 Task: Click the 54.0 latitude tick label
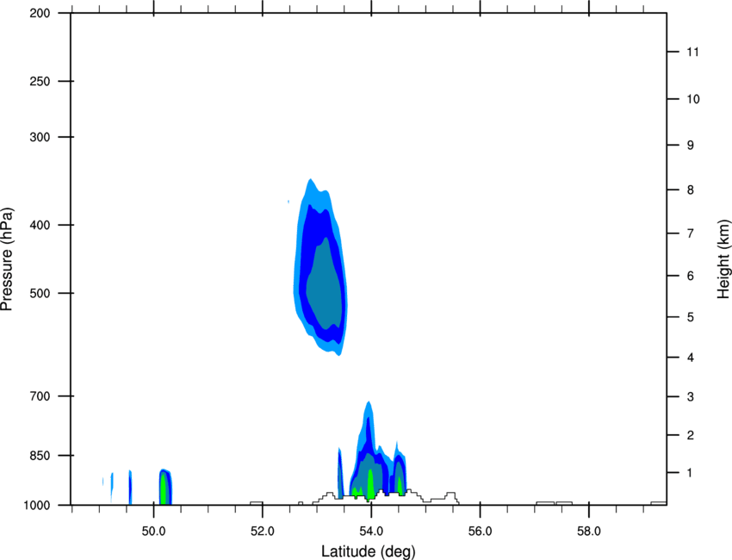(x=371, y=532)
